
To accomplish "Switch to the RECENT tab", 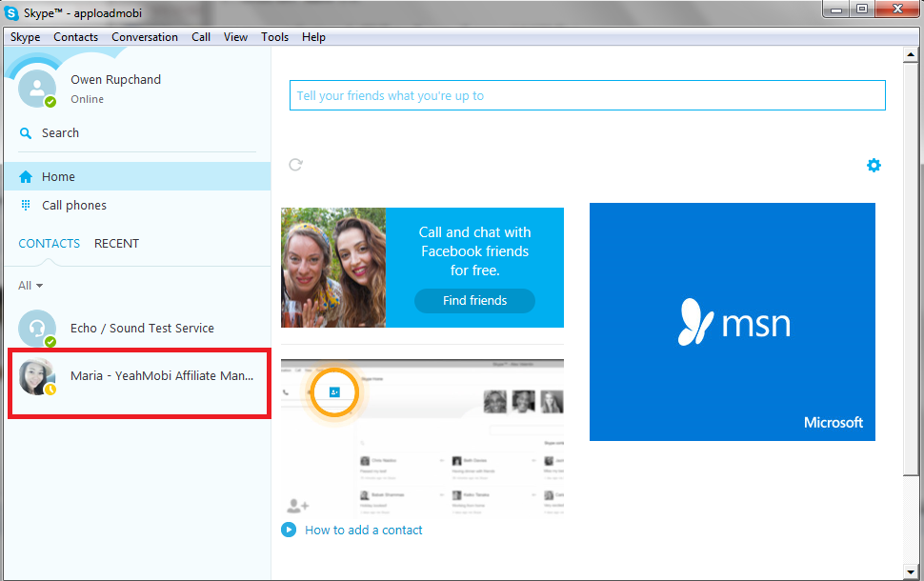I will pos(116,244).
